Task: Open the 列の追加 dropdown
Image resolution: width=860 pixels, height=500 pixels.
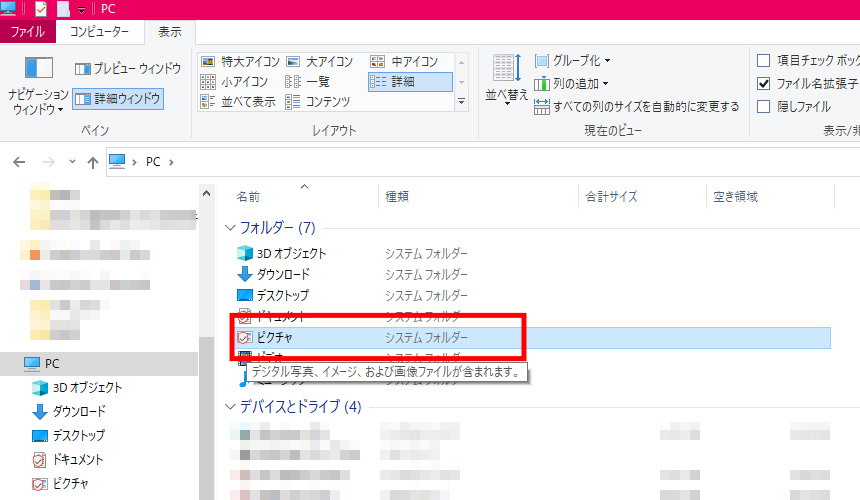Action: pos(573,84)
